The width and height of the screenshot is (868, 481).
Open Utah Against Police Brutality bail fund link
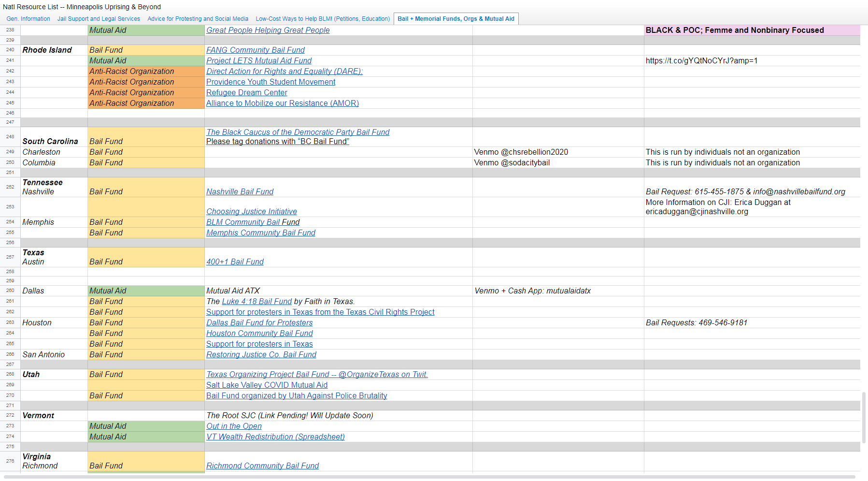pos(297,395)
